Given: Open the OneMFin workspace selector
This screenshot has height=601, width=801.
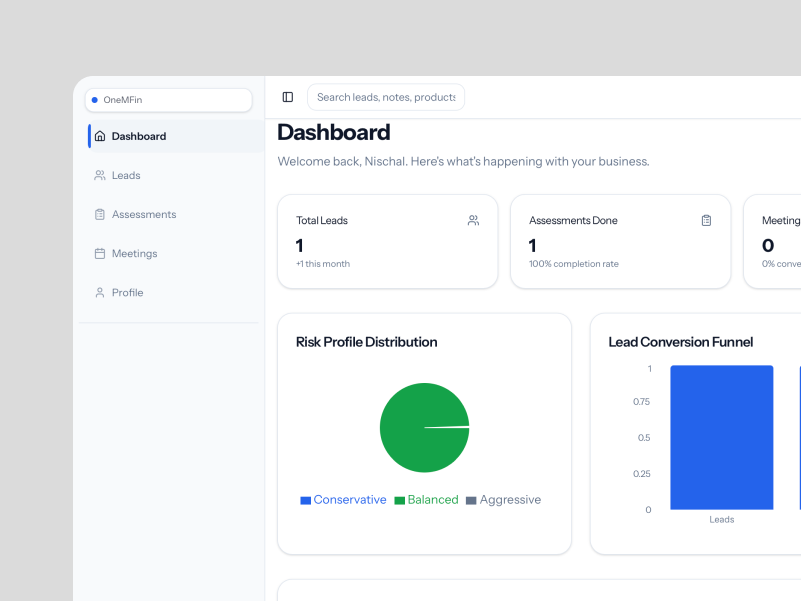Looking at the screenshot, I should pyautogui.click(x=168, y=100).
